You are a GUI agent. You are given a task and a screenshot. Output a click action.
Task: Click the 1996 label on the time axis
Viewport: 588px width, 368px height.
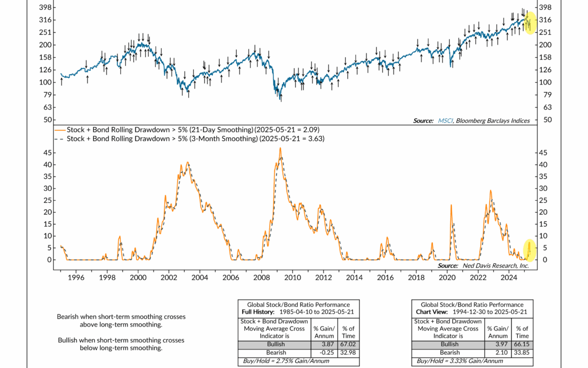[x=76, y=277]
